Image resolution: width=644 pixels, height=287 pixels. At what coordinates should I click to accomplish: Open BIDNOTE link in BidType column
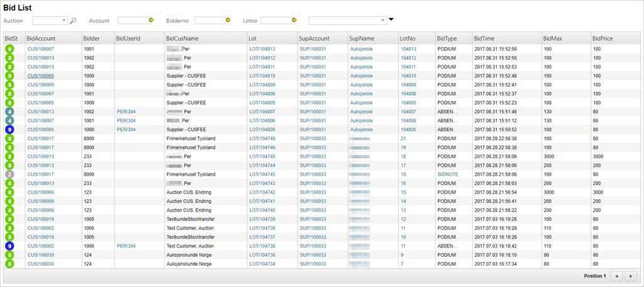pyautogui.click(x=448, y=174)
